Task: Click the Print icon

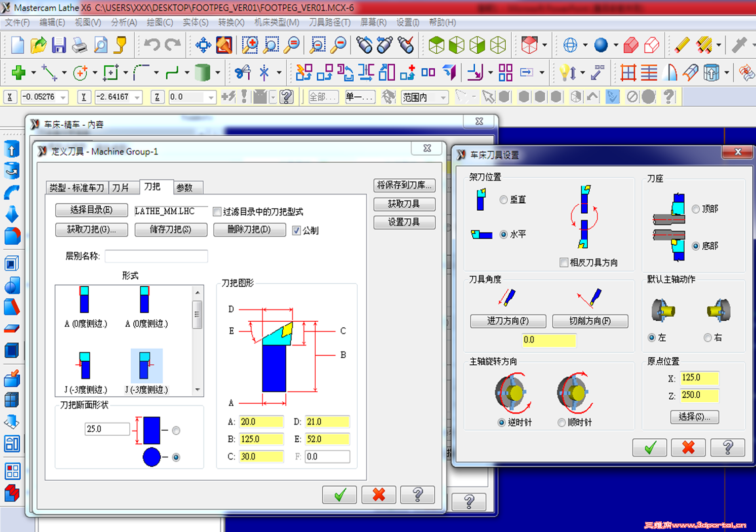Action: pyautogui.click(x=80, y=45)
